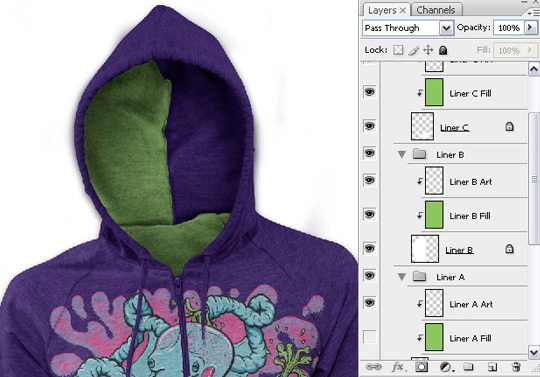
Task: Hide the Liner A group
Action: pos(370,275)
